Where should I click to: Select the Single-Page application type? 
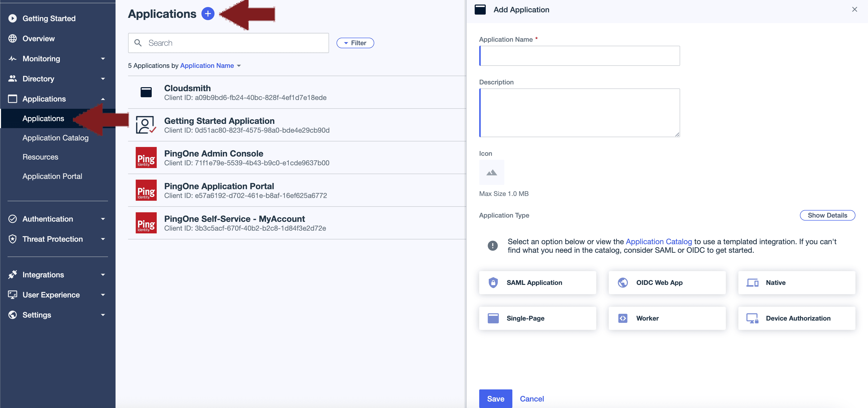click(537, 318)
